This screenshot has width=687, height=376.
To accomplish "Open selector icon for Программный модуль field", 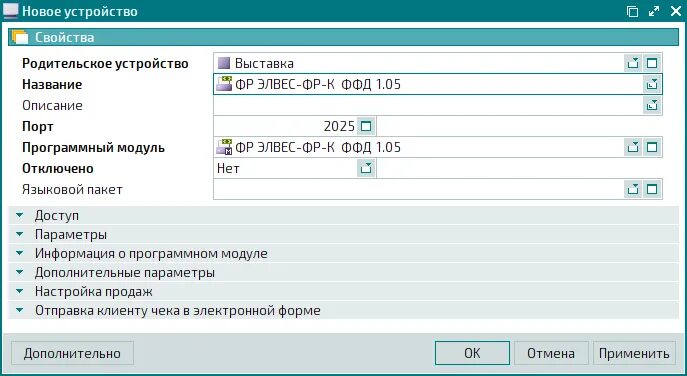I will pos(633,147).
